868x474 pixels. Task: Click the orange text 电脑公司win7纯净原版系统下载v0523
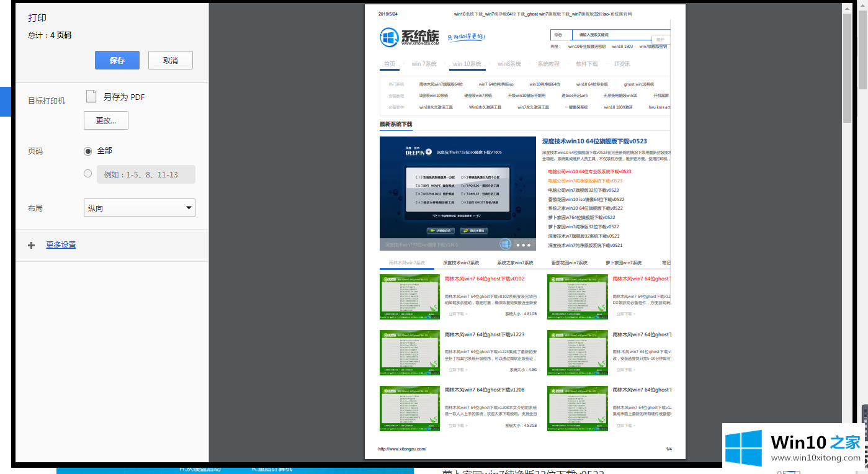click(x=585, y=181)
